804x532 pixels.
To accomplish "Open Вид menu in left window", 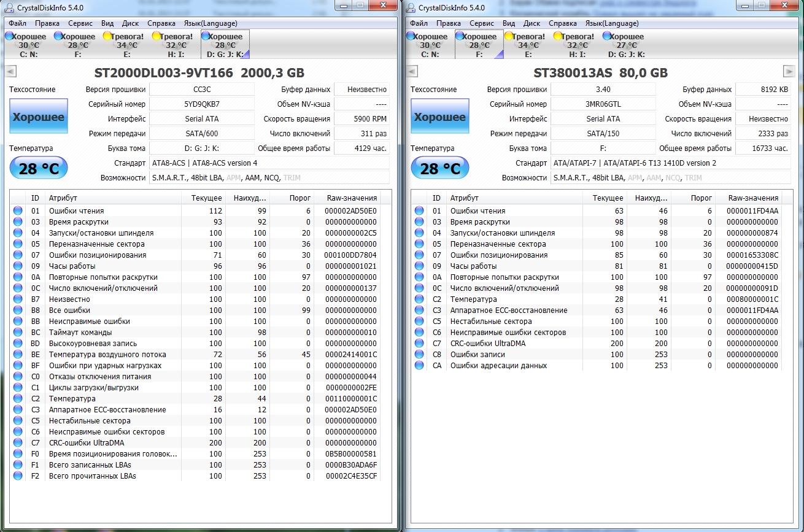I will (107, 23).
